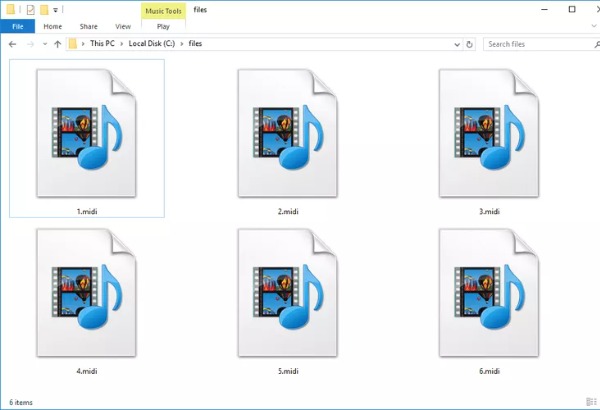600x410 pixels.
Task: Switch to details view layout
Action: click(589, 402)
